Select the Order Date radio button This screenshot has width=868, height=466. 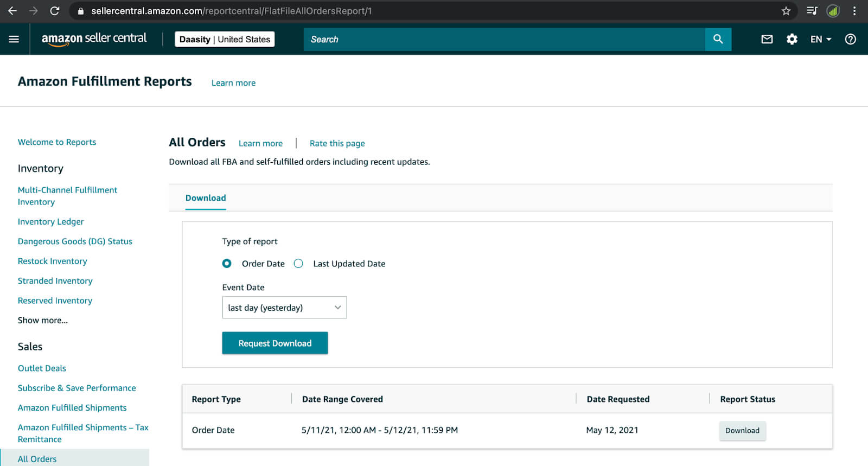227,264
